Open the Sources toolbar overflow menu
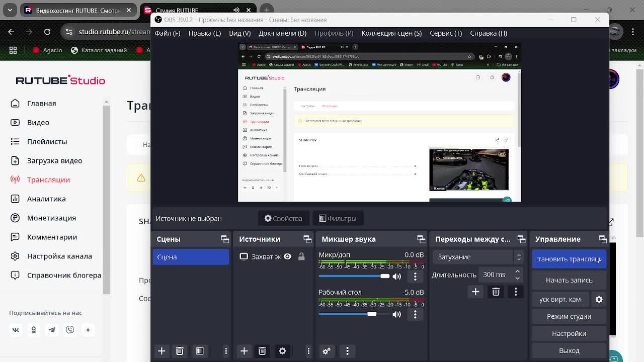The width and height of the screenshot is (644, 362). (x=308, y=351)
